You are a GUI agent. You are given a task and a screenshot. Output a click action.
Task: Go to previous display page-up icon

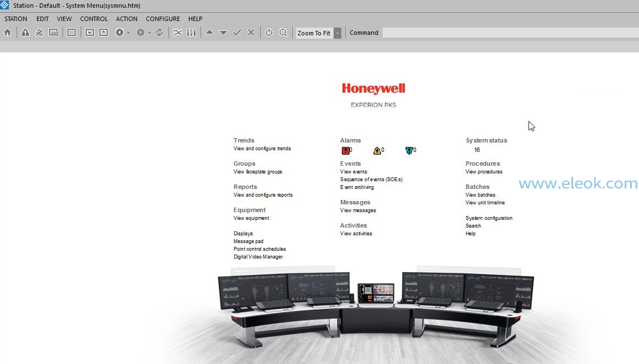[x=103, y=33]
